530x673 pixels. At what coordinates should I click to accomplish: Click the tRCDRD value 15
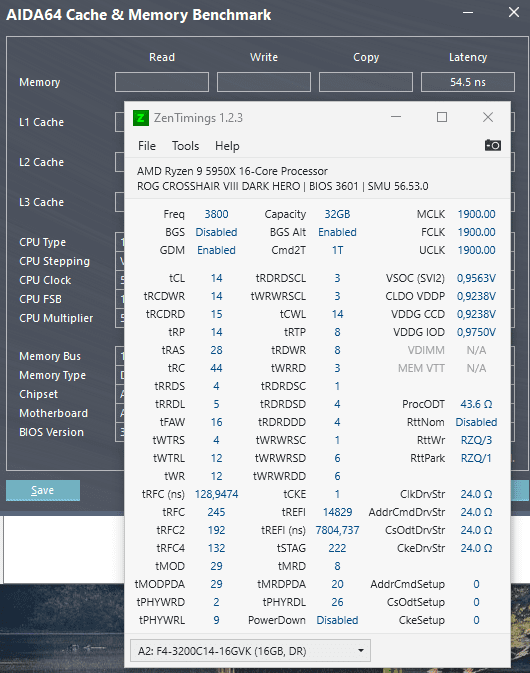(x=216, y=314)
